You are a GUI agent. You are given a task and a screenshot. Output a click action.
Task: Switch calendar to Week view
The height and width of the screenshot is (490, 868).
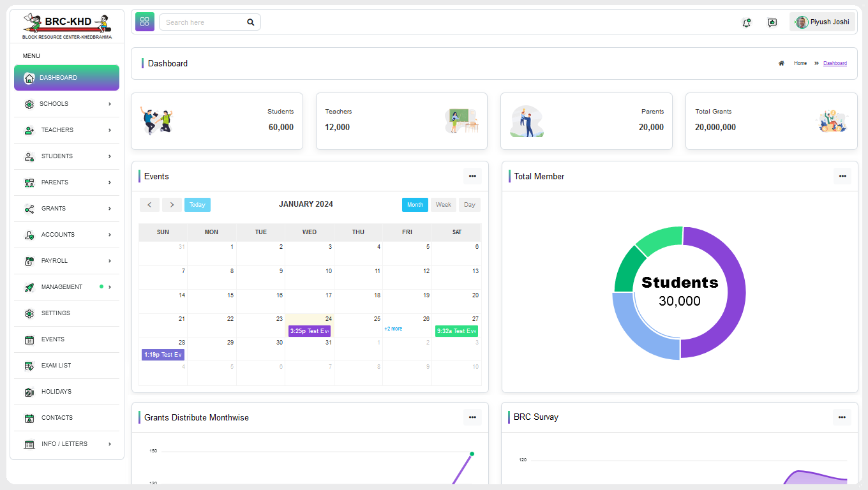tap(444, 205)
